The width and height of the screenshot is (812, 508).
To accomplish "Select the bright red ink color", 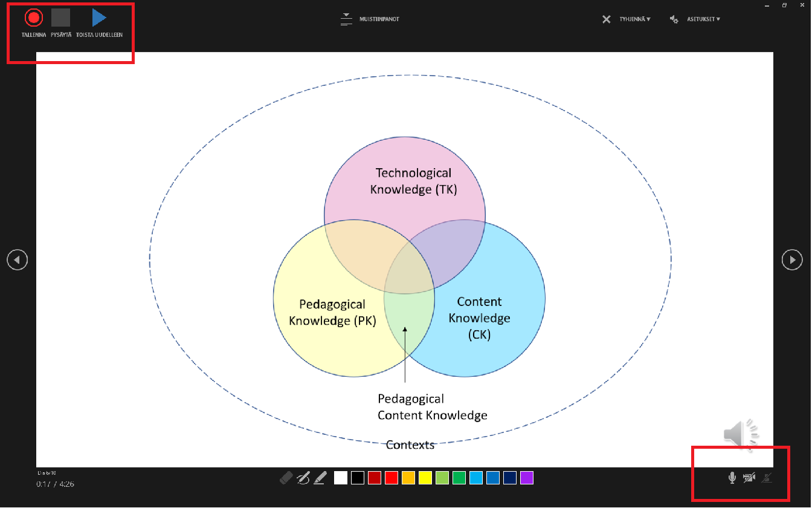I will [x=391, y=478].
